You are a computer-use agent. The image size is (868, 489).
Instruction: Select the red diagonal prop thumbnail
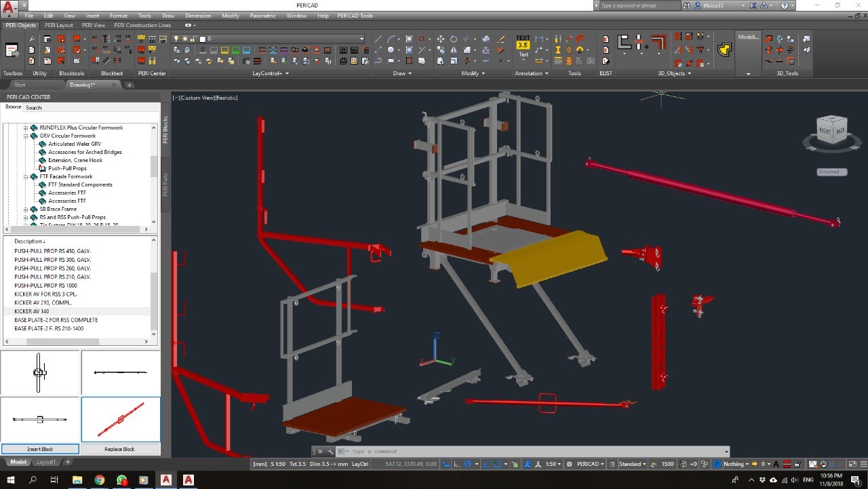point(121,420)
